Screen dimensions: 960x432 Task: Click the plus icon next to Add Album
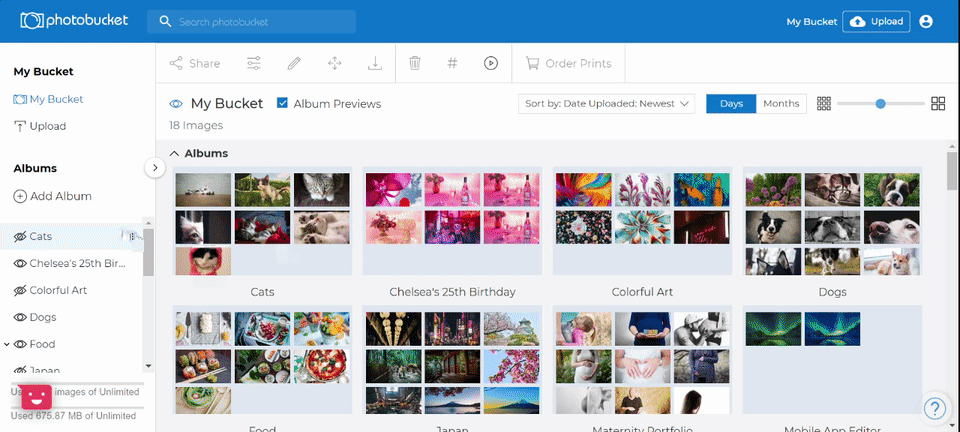pyautogui.click(x=20, y=196)
